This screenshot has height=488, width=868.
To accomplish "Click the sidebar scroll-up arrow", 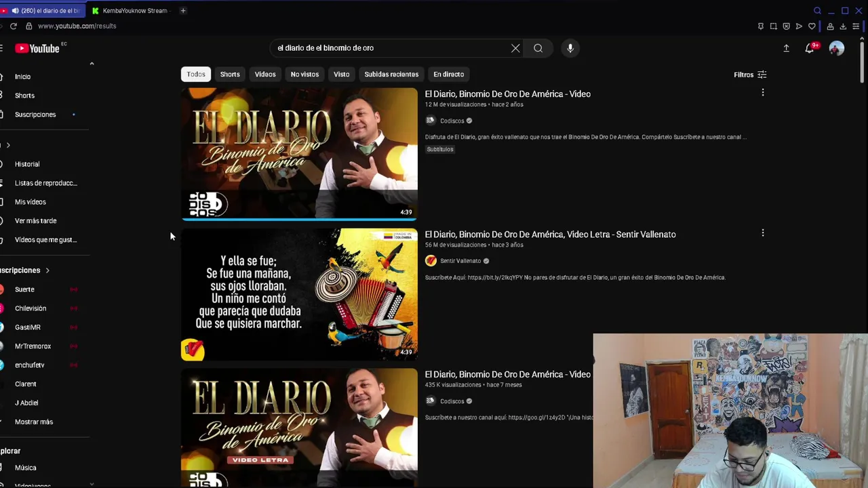I will (92, 64).
